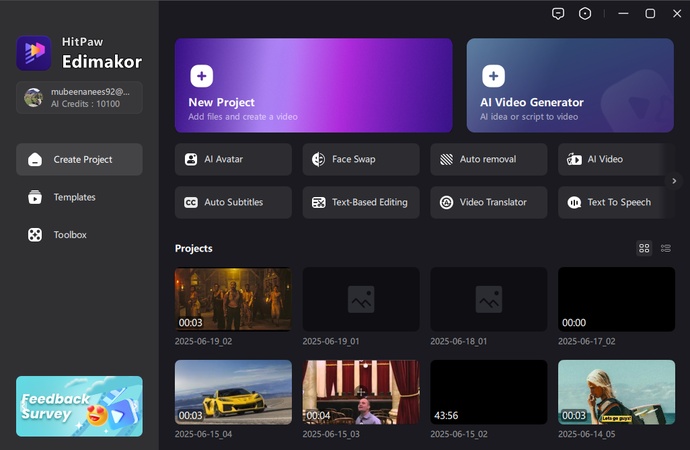Open the Video Translator tool

coord(488,202)
